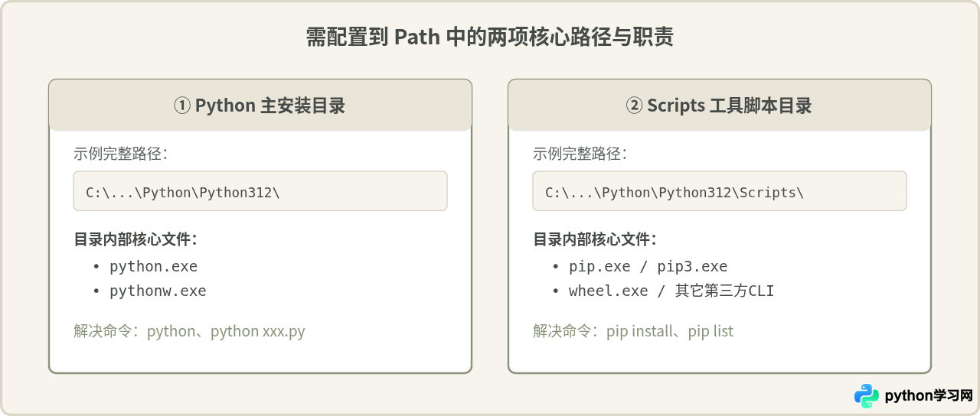The height and width of the screenshot is (416, 980).
Task: Click the path box C:\...\Python\Python312\
Action: [x=260, y=191]
